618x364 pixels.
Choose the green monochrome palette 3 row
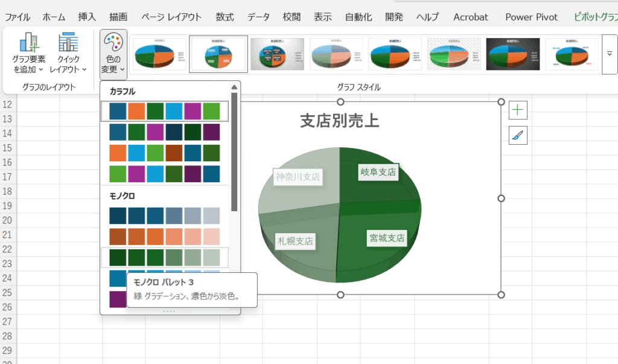click(x=164, y=257)
